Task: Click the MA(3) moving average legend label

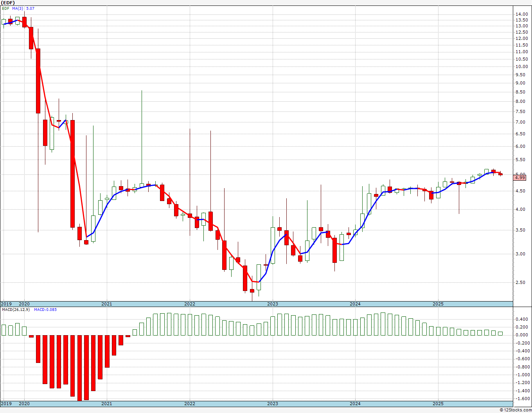Action: tap(17, 8)
